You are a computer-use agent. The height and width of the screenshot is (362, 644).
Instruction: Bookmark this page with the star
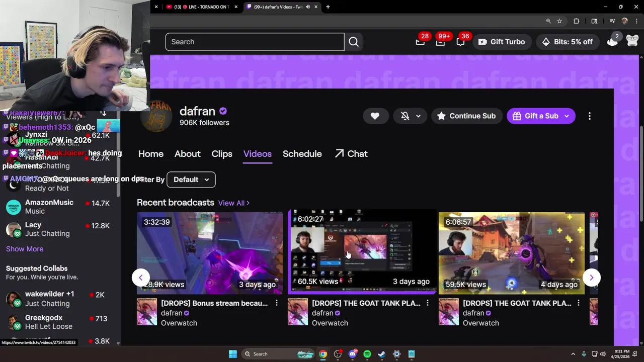tap(559, 21)
